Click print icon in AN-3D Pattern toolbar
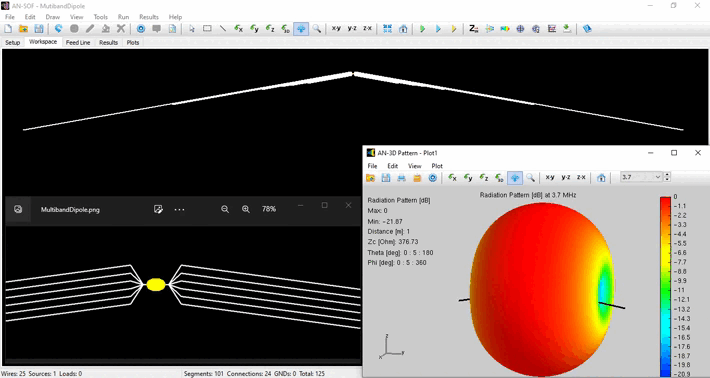This screenshot has width=710, height=378. pos(401,178)
